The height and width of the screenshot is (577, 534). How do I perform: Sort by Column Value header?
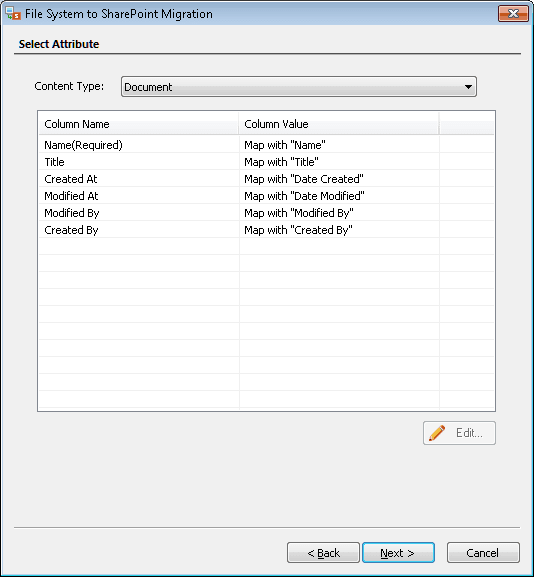pos(339,124)
